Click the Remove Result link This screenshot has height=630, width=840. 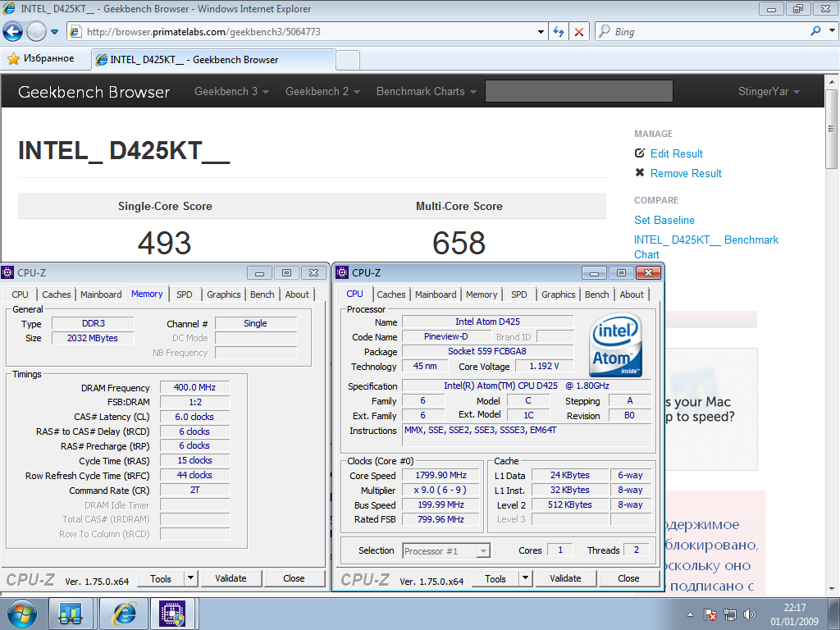686,174
